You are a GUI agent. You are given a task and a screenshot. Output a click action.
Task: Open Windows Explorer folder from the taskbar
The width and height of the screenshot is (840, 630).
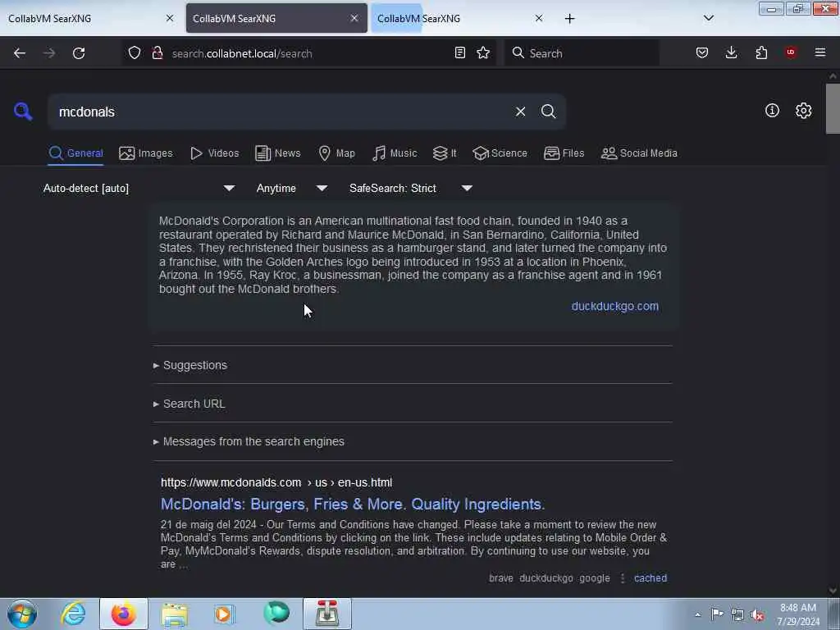[175, 614]
